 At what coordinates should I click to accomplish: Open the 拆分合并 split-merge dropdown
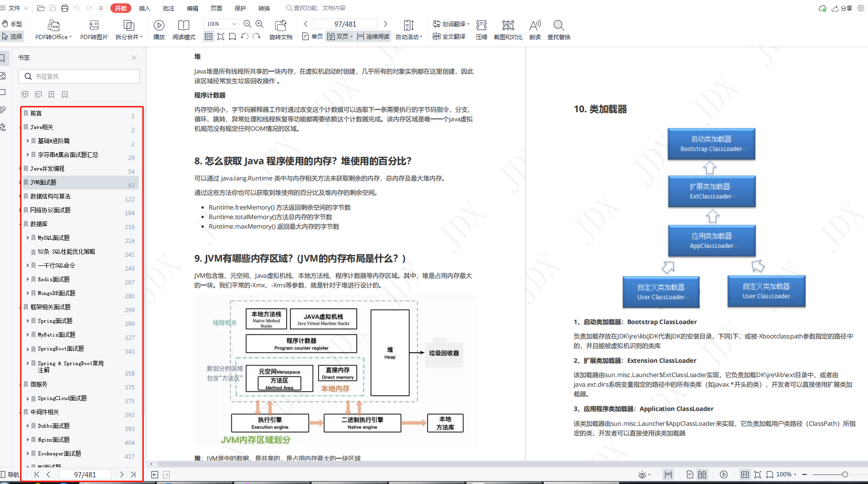point(129,30)
